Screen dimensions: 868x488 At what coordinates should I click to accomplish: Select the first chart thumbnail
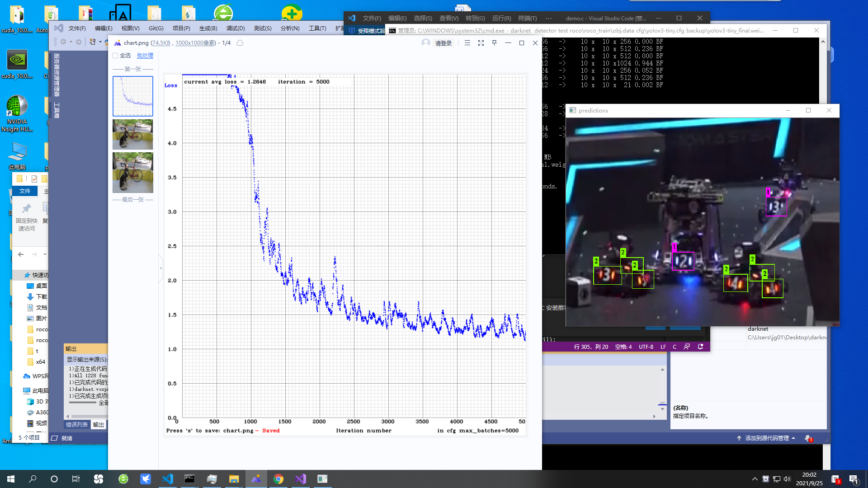(133, 96)
